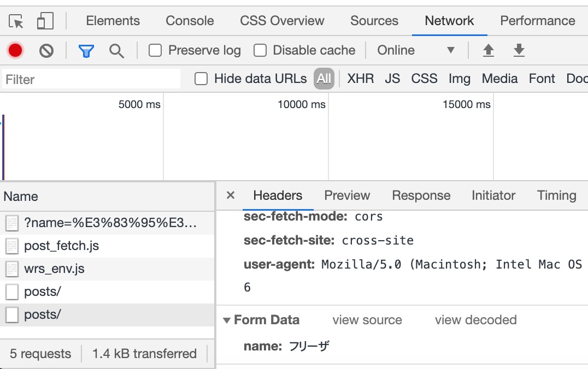The image size is (588, 369).
Task: Click view source link in Form Data
Action: click(367, 320)
